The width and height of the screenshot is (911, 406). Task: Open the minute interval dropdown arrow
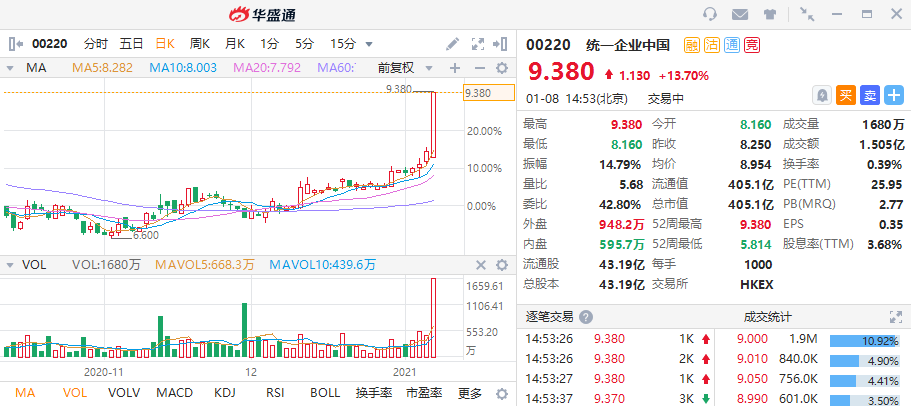click(x=368, y=44)
